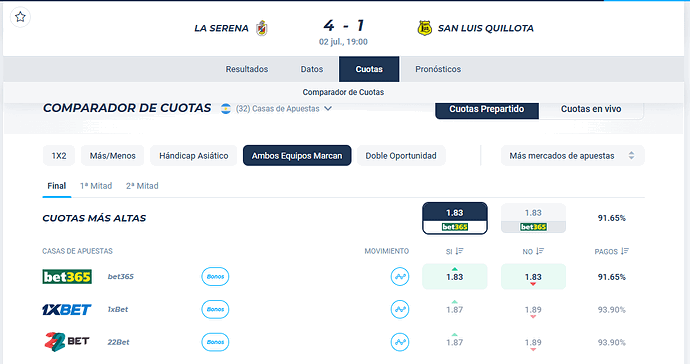Click the San Luis Quillota crest

click(x=425, y=28)
